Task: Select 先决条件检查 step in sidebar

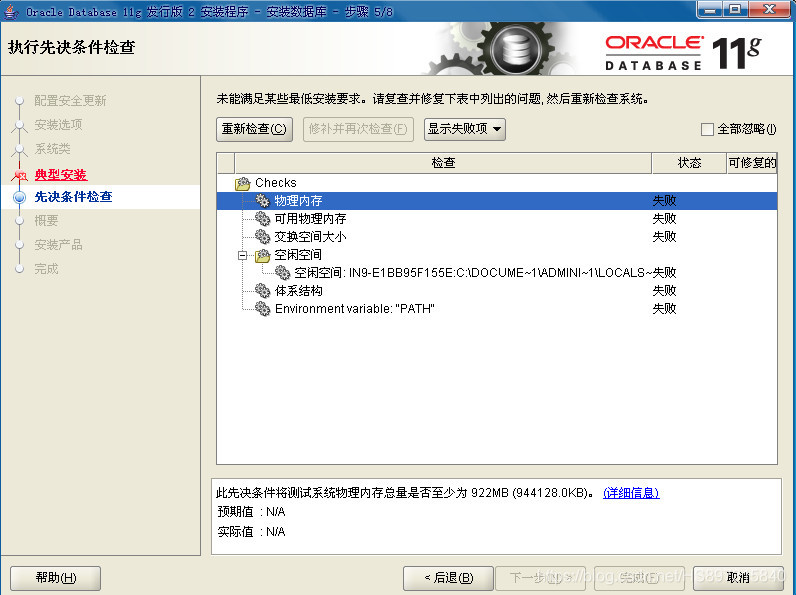Action: [x=73, y=197]
